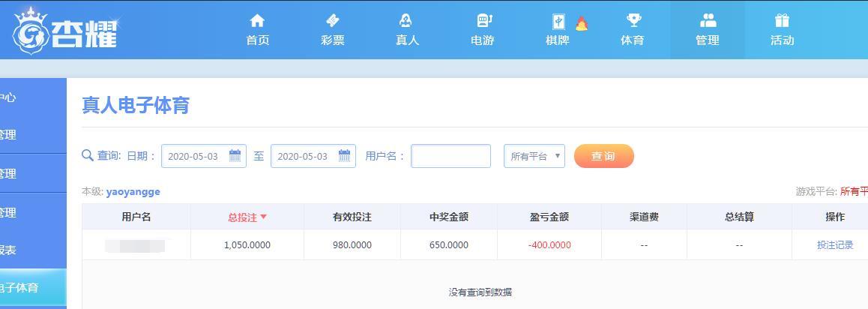Click the 渠道费 column header
Screen dimensions: 868x309
click(644, 217)
